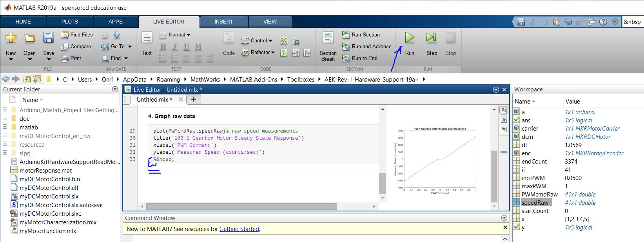Expand the doc folder
Screen dimensions: 644x242
pos(5,118)
